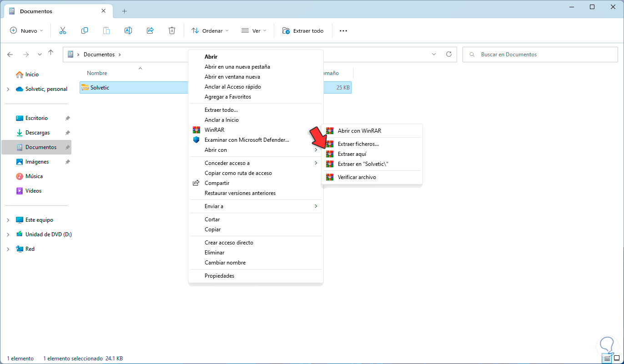Screen dimensions: 624x364
Task: Switch to details view icon in status bar
Action: pos(607,359)
